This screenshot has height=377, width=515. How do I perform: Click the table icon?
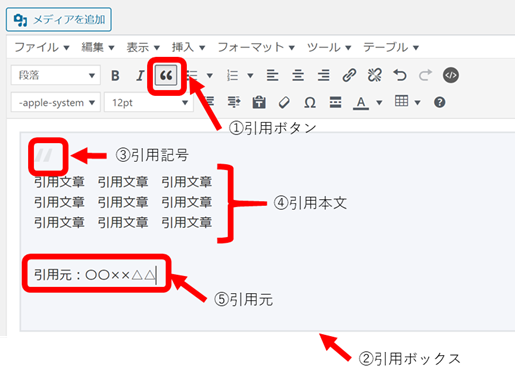[x=401, y=101]
